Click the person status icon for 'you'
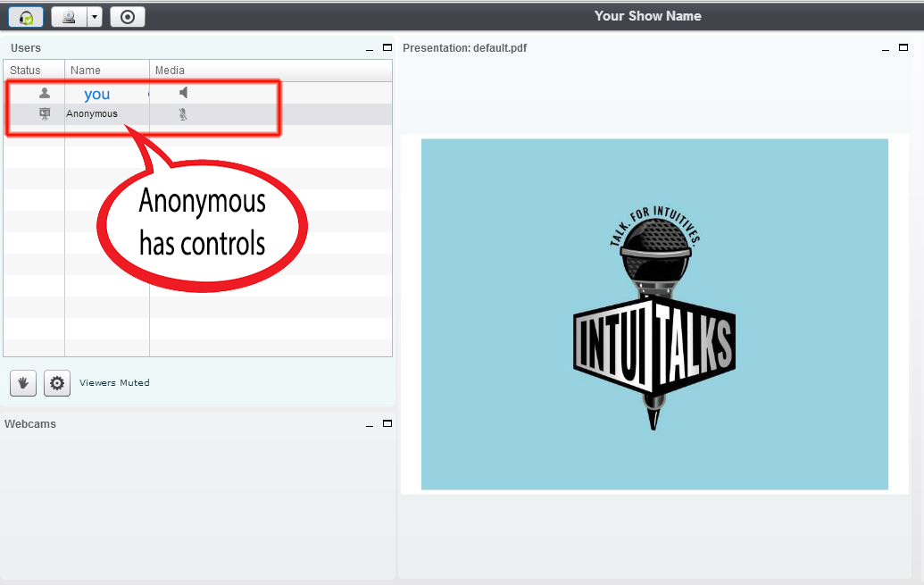Image resolution: width=924 pixels, height=585 pixels. pos(45,93)
